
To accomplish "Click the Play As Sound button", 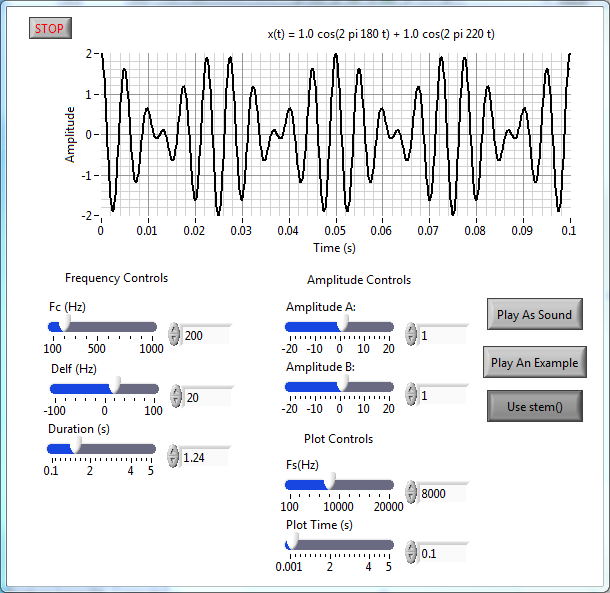I will [x=534, y=314].
